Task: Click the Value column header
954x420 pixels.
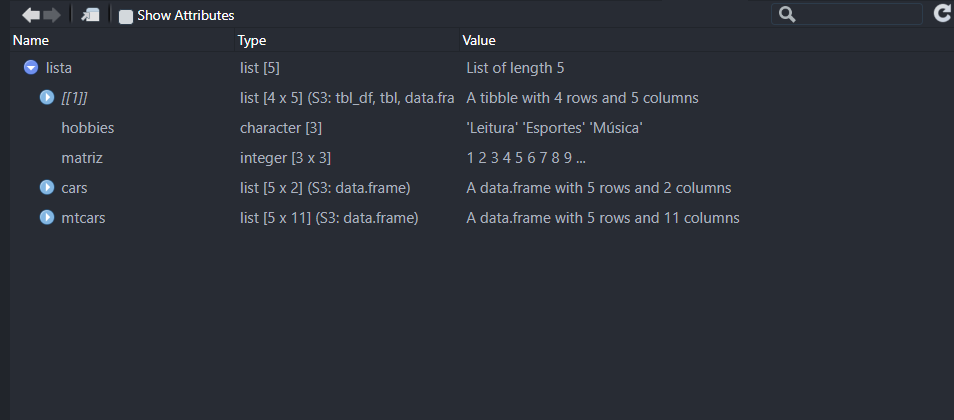Action: tap(479, 41)
